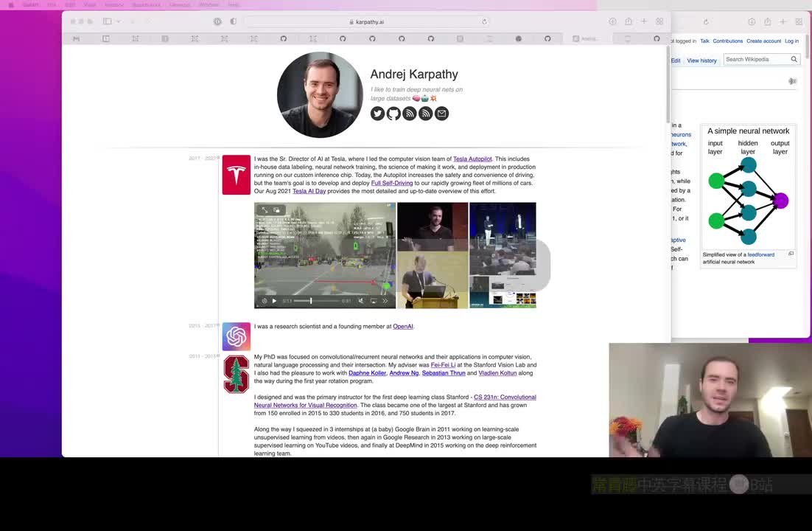812x531 pixels.
Task: Open the Safari menu in the menu bar
Action: tap(30, 4)
